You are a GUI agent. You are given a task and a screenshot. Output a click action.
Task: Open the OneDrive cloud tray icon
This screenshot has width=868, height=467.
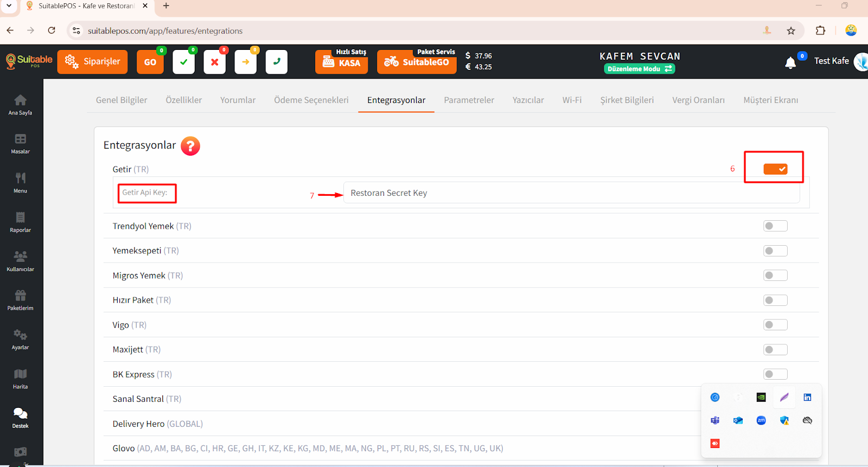(x=807, y=420)
